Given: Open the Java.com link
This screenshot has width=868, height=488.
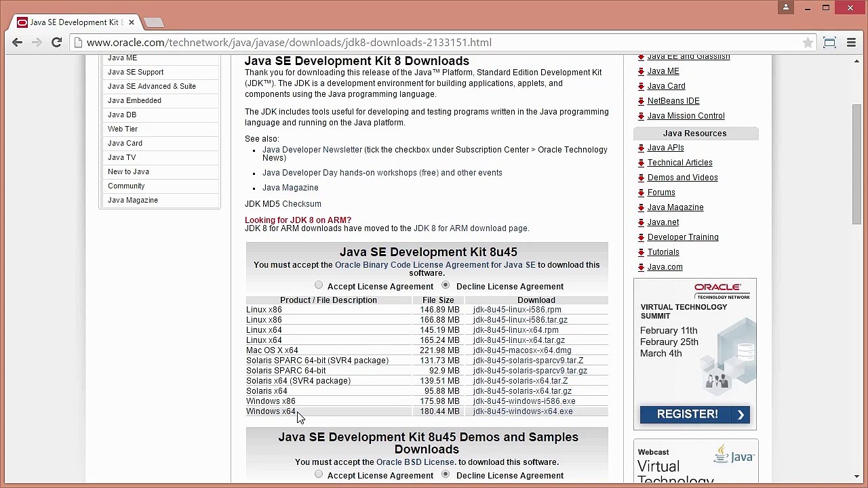Looking at the screenshot, I should pyautogui.click(x=665, y=267).
